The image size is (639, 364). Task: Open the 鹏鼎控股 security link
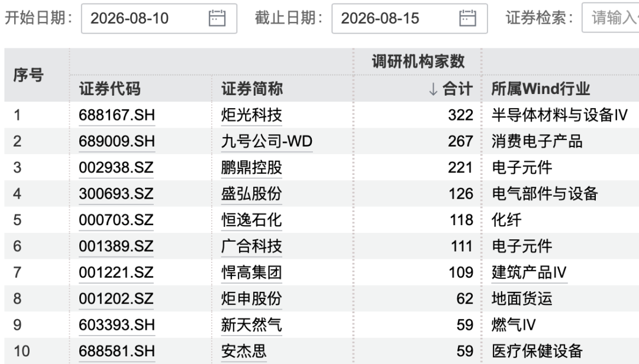[x=251, y=168]
